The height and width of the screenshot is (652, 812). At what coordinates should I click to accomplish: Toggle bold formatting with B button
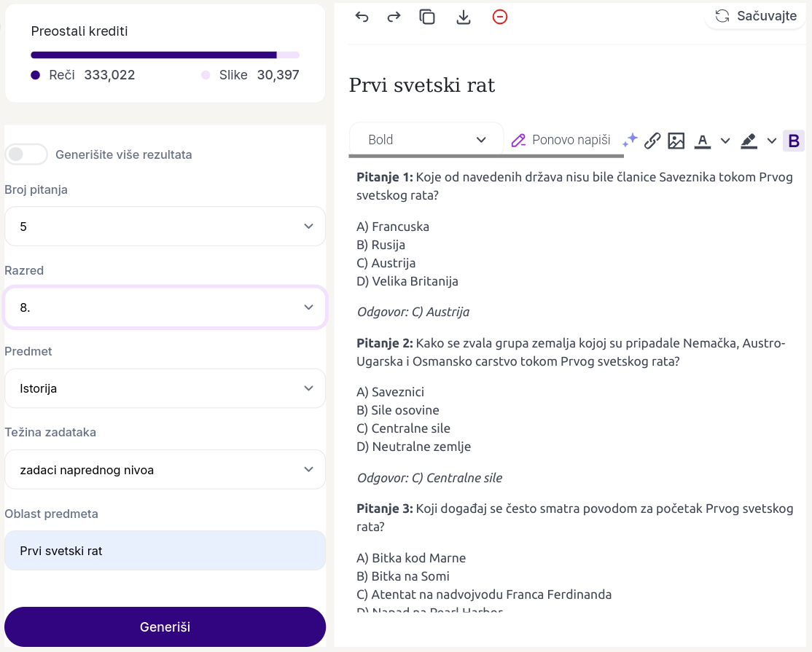(794, 141)
